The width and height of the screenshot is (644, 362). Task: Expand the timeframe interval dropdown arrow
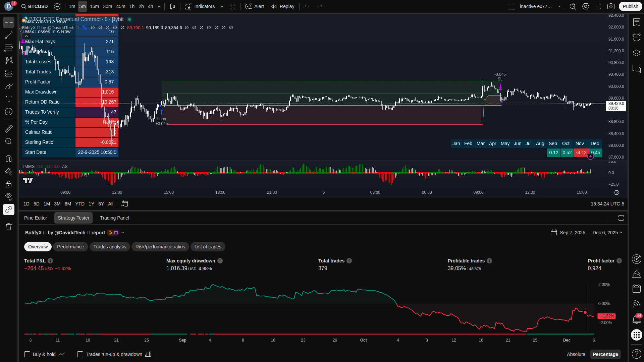coord(159,6)
